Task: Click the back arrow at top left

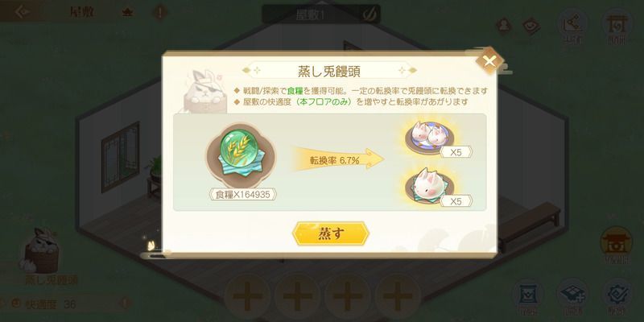Action: coord(23,11)
